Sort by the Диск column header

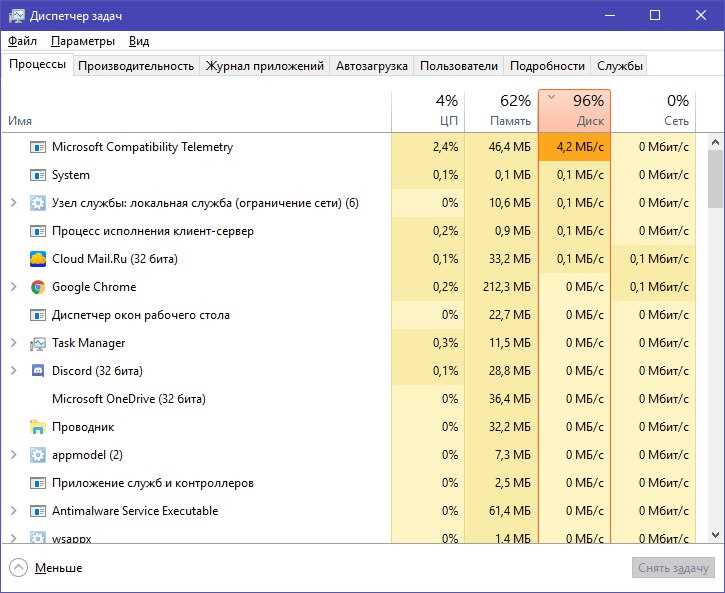click(x=574, y=111)
